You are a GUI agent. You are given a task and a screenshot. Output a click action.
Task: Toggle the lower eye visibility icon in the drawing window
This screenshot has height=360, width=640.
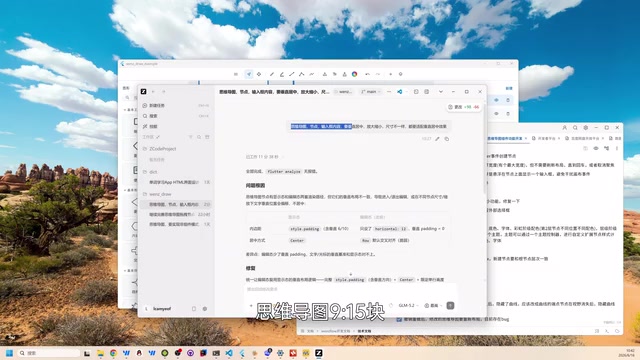(x=496, y=113)
